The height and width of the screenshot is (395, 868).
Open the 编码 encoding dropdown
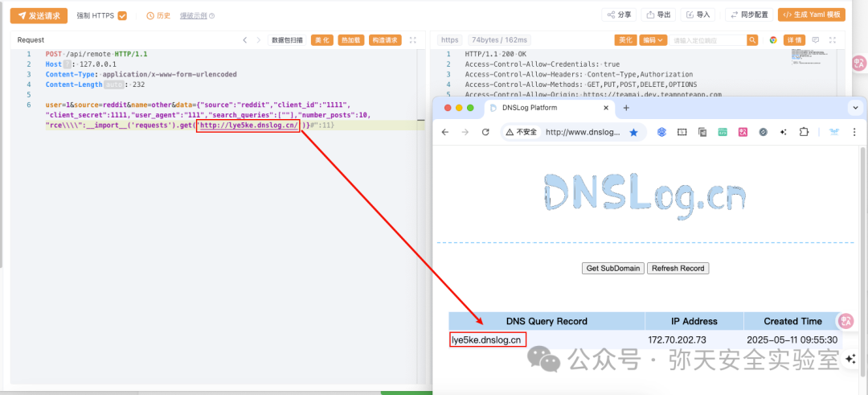pos(653,40)
